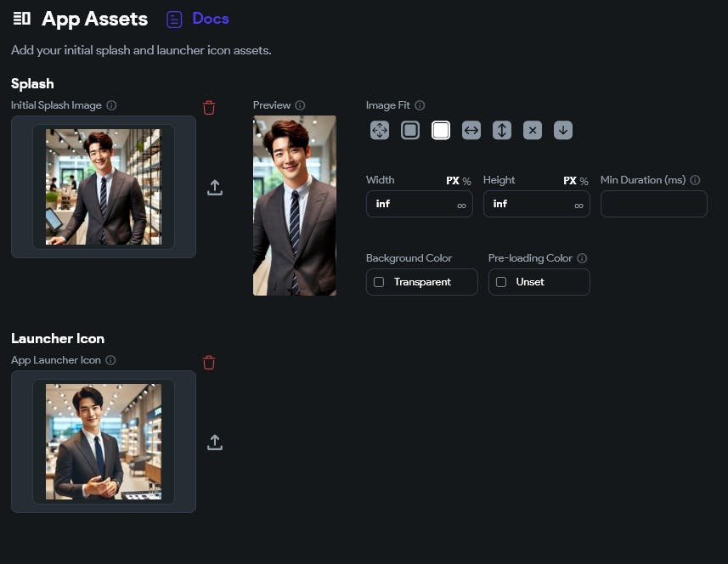Switch Height unit to percent
This screenshot has width=728, height=564.
coord(584,181)
